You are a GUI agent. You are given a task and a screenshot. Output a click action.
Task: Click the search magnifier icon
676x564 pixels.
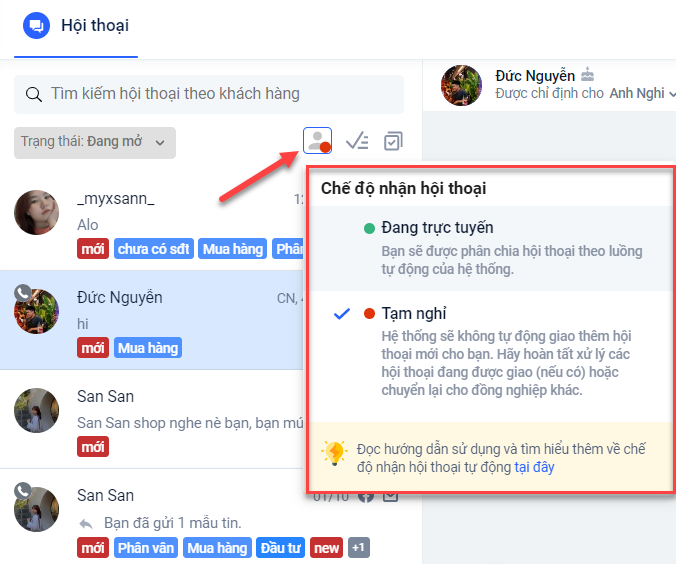[x=34, y=94]
